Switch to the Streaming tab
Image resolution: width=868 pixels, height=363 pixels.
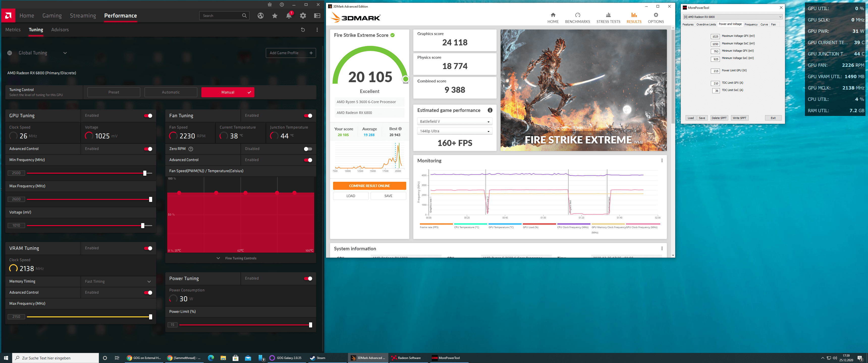point(83,15)
